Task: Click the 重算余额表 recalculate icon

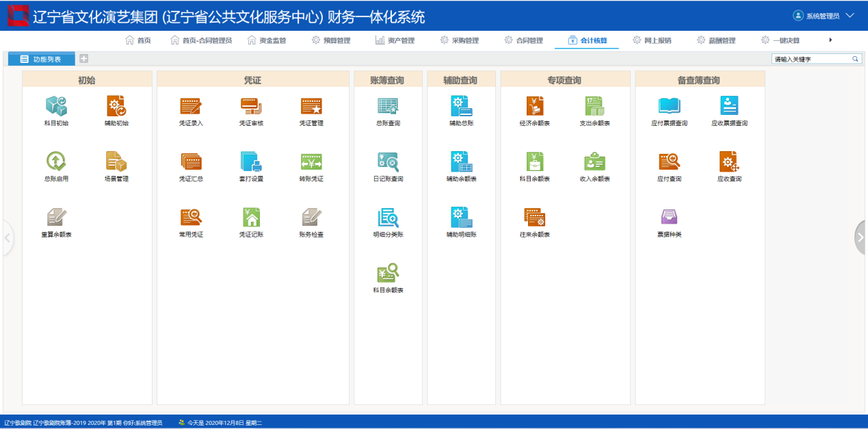Action: click(56, 218)
